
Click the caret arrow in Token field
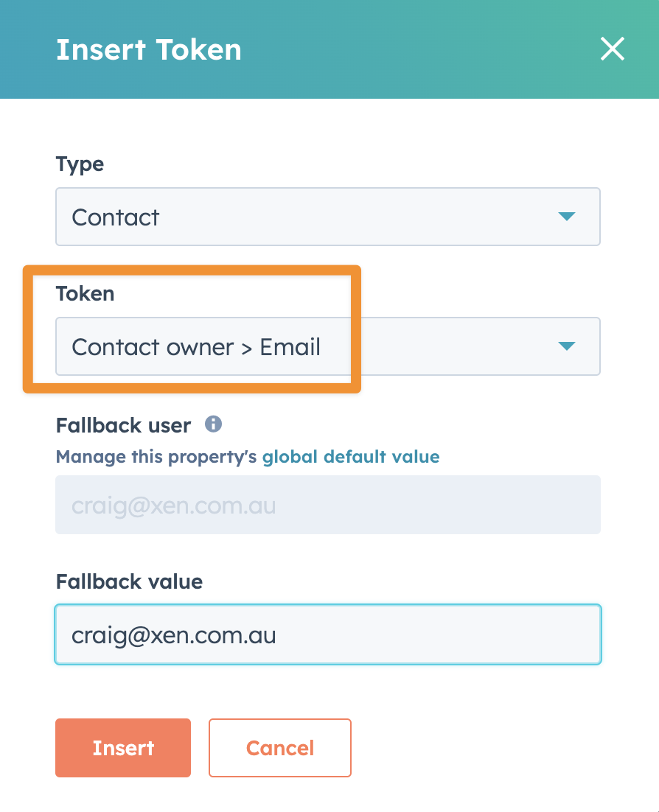pos(567,346)
